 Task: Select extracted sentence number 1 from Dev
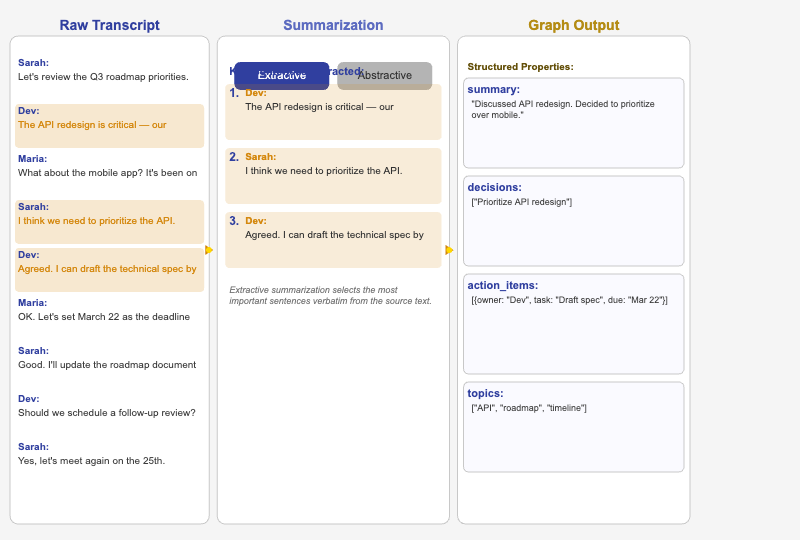333,112
